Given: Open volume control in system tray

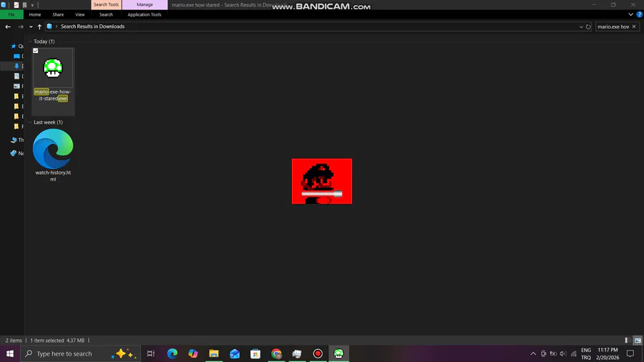Looking at the screenshot, I should [x=563, y=353].
